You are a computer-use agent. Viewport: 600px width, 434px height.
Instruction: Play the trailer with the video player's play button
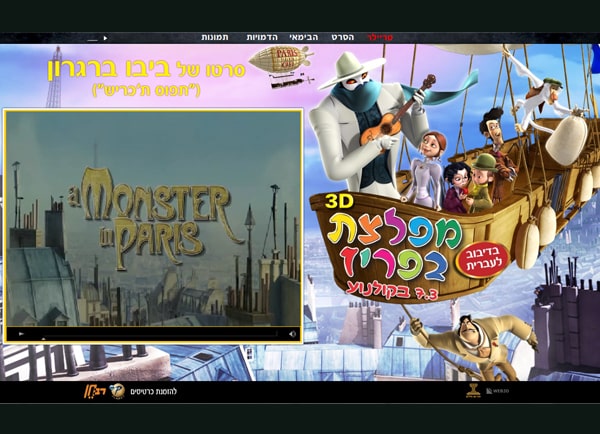21,334
